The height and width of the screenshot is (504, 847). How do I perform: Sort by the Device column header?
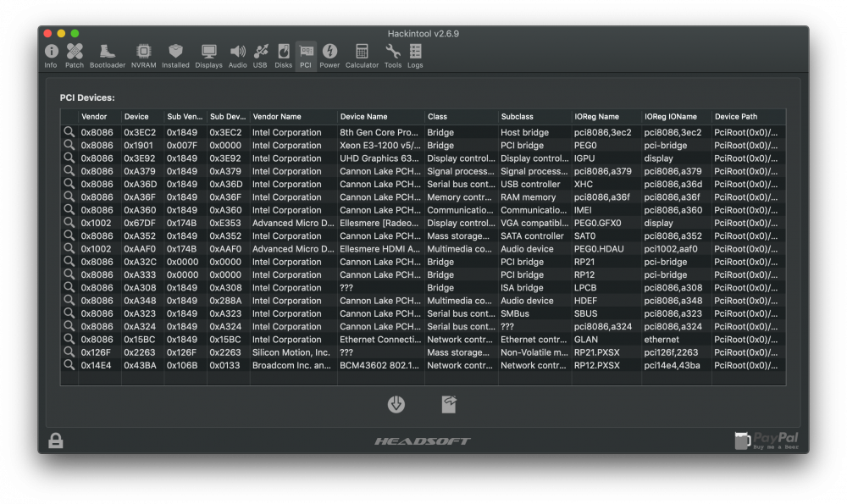tap(142, 117)
